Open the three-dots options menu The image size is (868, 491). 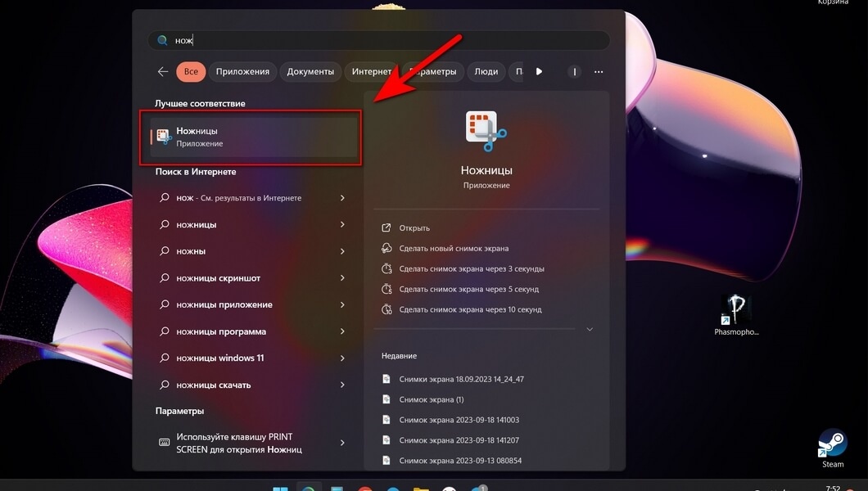(x=599, y=72)
